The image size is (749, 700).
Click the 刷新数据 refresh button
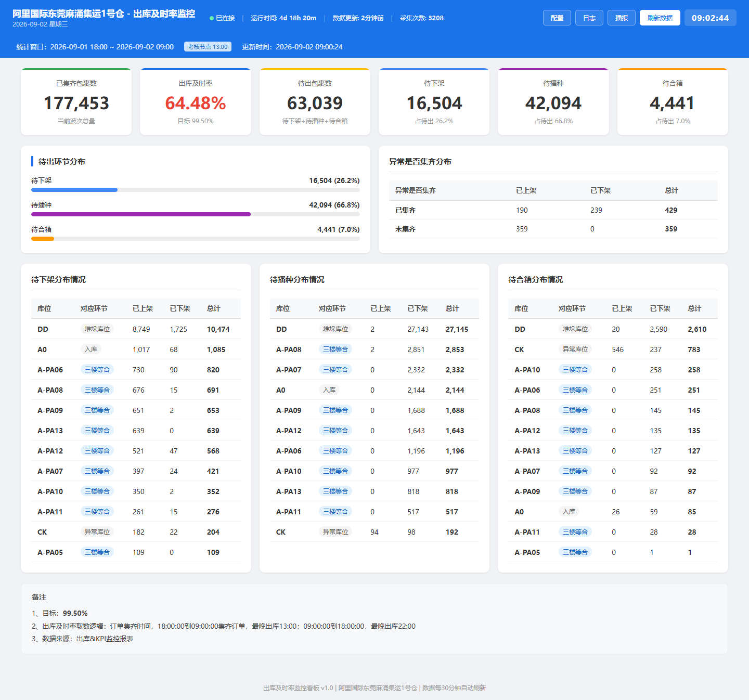click(x=660, y=18)
